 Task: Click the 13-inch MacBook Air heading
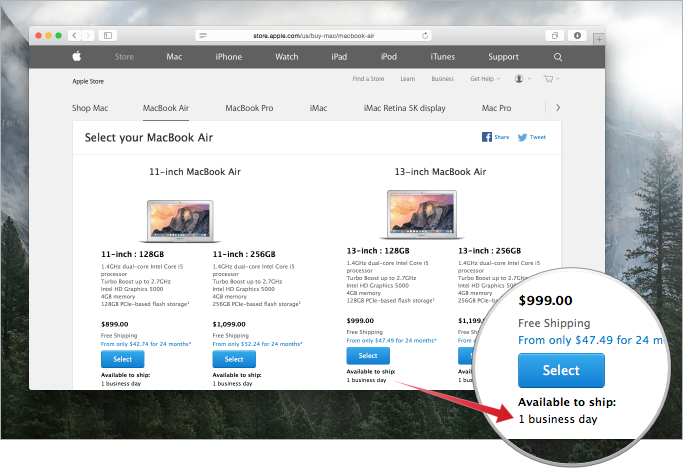coord(440,172)
